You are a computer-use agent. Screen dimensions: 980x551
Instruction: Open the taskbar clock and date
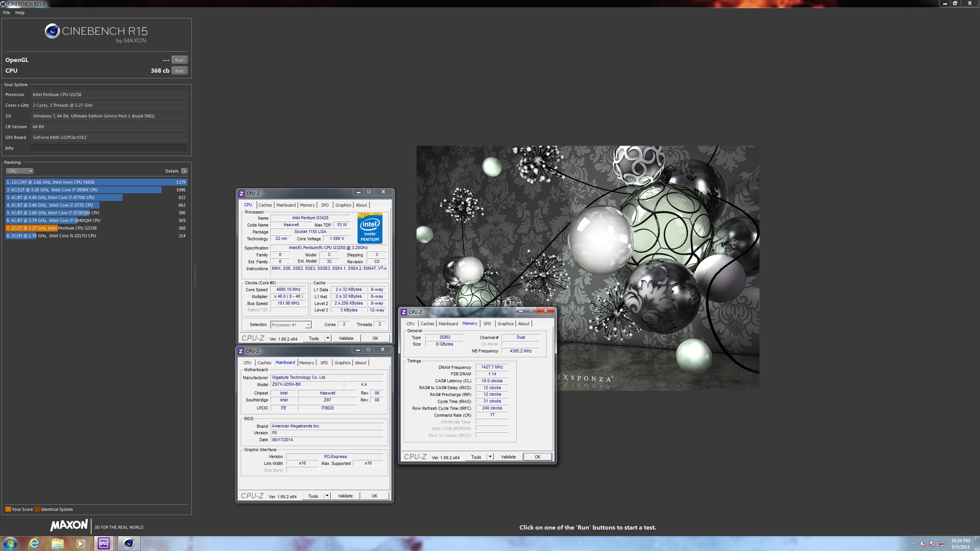point(960,544)
